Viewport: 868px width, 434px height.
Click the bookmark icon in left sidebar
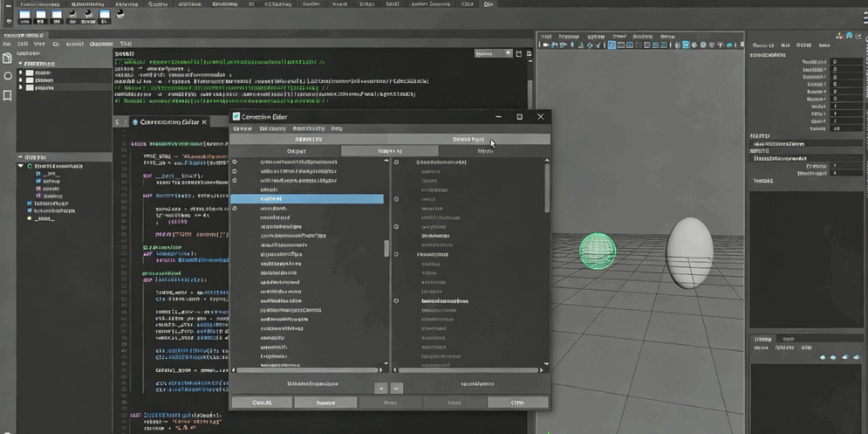[x=8, y=95]
